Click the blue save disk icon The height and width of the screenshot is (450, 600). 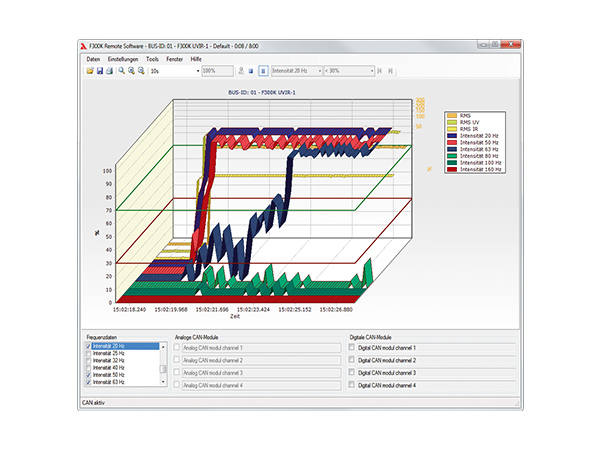pyautogui.click(x=99, y=71)
